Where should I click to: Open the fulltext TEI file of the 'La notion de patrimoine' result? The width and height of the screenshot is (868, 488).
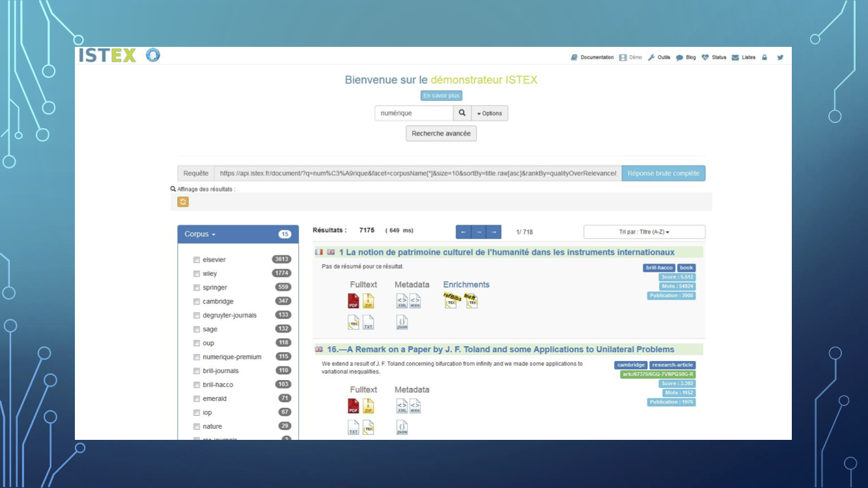354,323
